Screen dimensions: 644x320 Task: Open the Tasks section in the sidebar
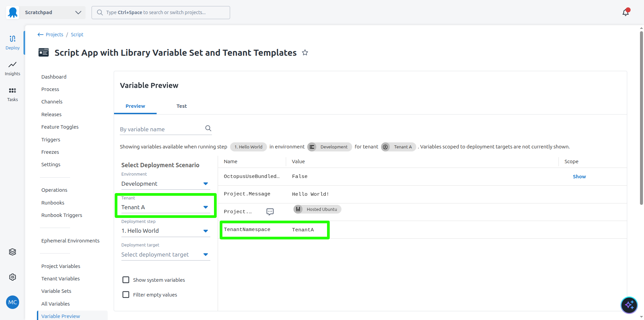[12, 94]
